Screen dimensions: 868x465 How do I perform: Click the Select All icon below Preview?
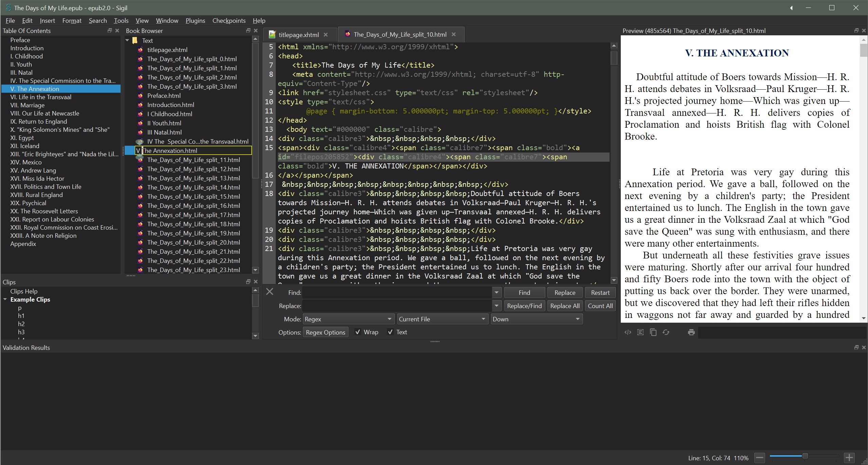(x=640, y=332)
